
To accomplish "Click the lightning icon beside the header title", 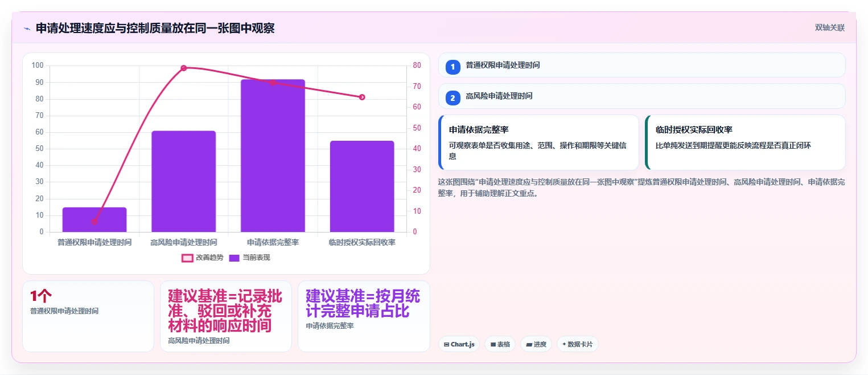I will (27, 28).
